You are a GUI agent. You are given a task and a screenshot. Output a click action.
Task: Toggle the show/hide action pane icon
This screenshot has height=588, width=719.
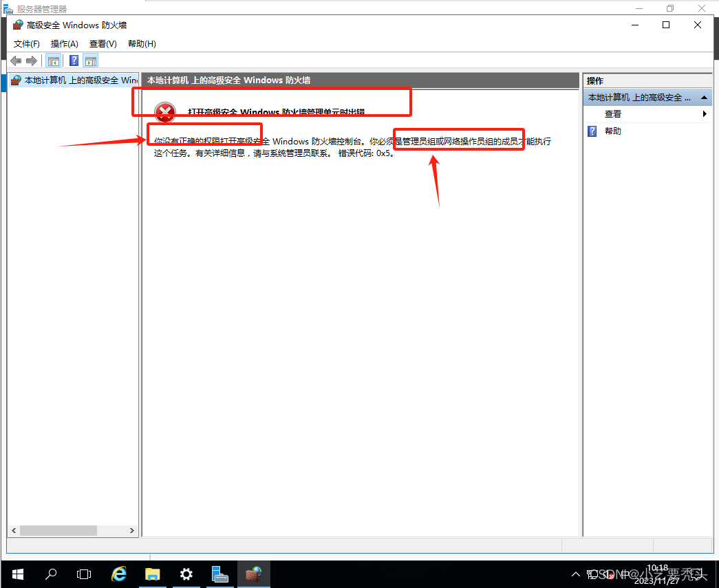91,61
